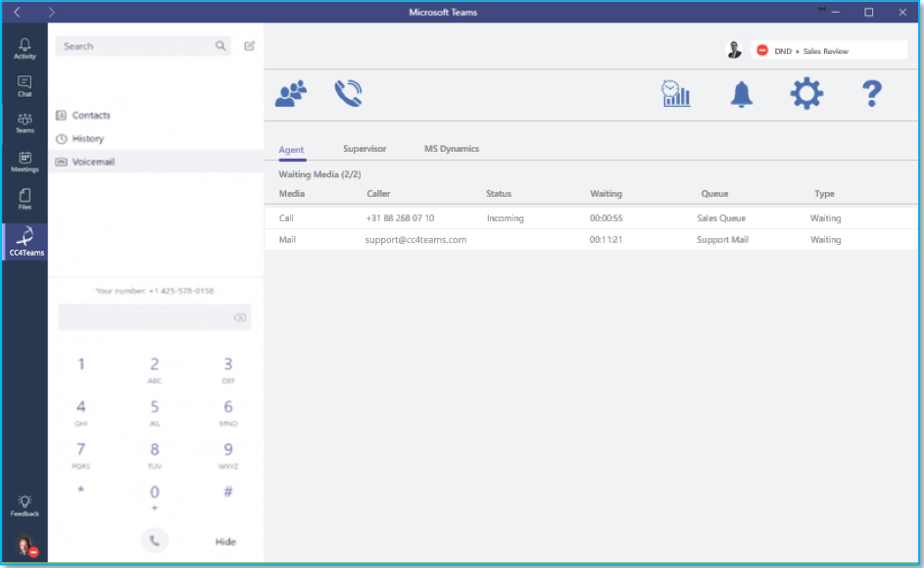This screenshot has height=568, width=924.
Task: Click the user avatar at bottom left
Action: click(25, 546)
